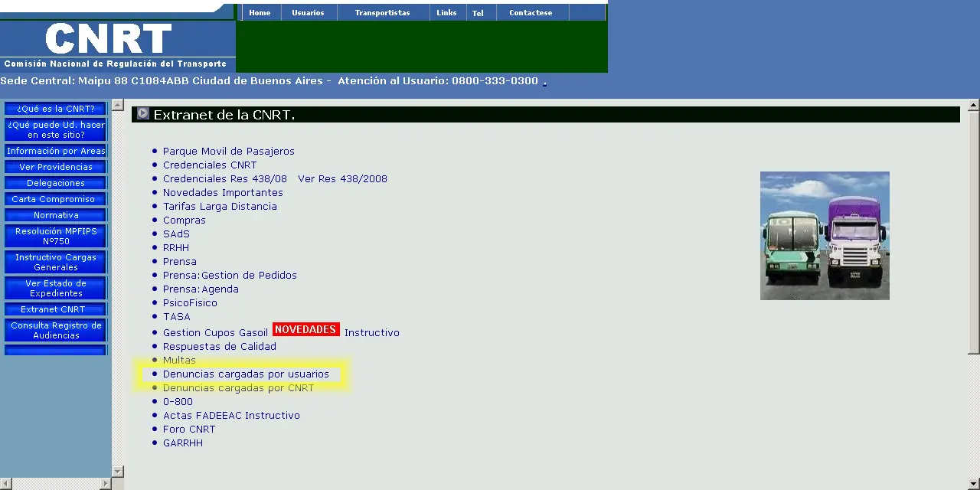Click the Ver Providencias button

56,167
